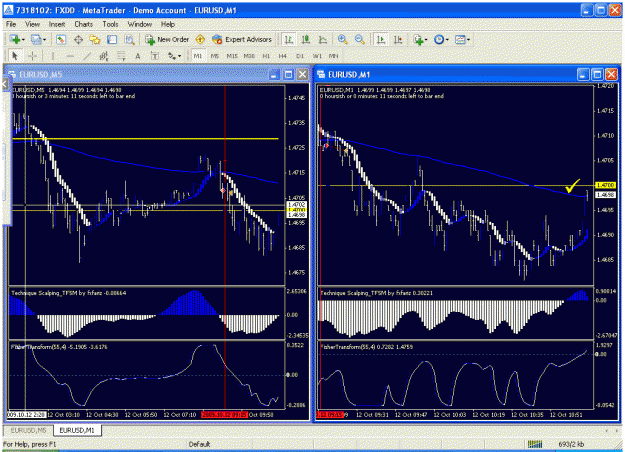Switch timeframe to M1
The image size is (625, 452).
pyautogui.click(x=198, y=56)
